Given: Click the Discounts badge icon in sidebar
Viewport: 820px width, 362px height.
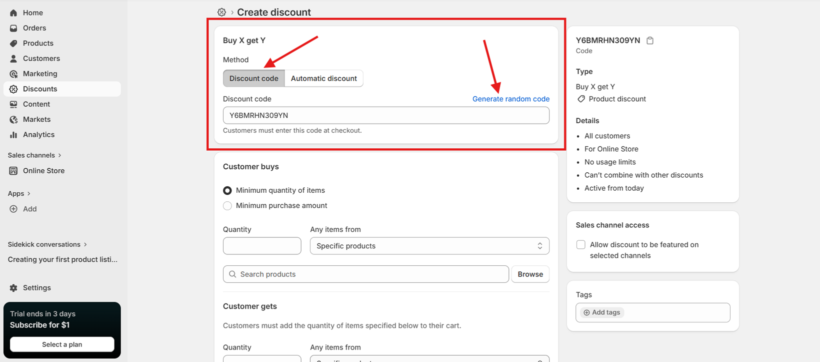Looking at the screenshot, I should [x=14, y=89].
